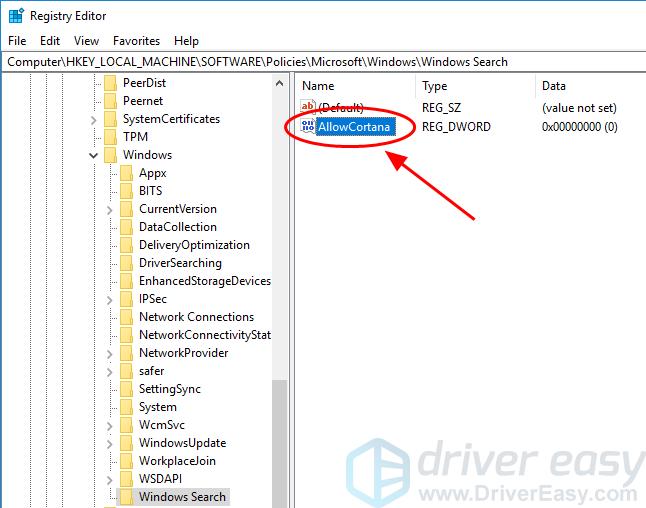Select the TPM folder icon

click(110, 137)
